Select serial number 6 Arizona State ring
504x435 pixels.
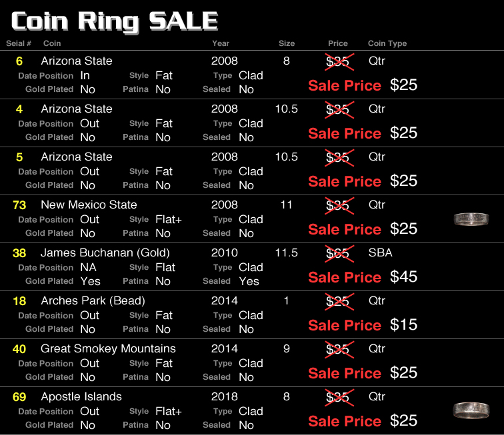click(19, 61)
